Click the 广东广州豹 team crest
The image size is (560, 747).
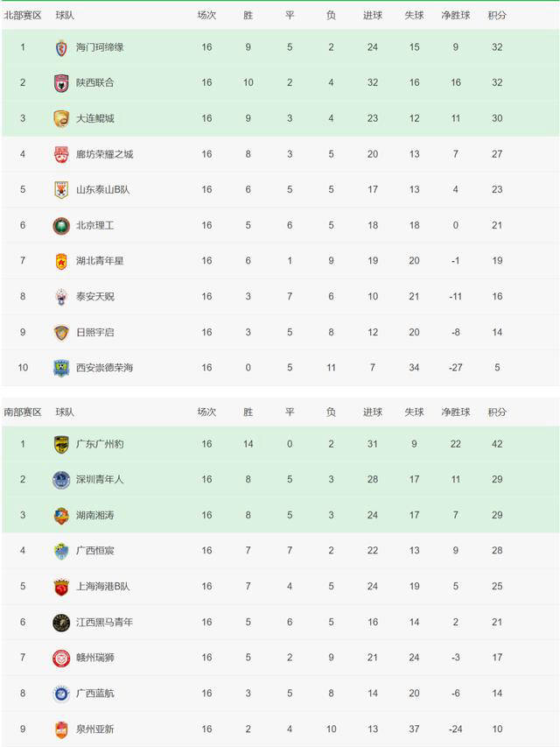[61, 444]
